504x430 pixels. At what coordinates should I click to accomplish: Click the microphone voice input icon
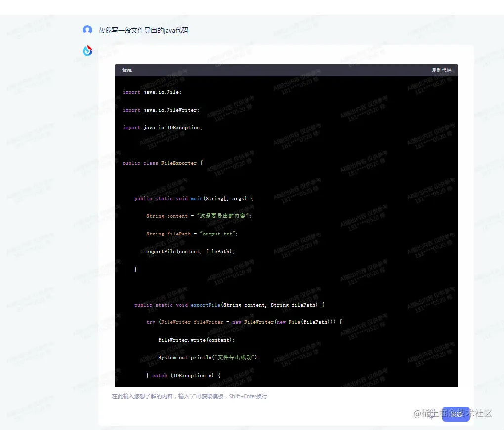point(433,414)
